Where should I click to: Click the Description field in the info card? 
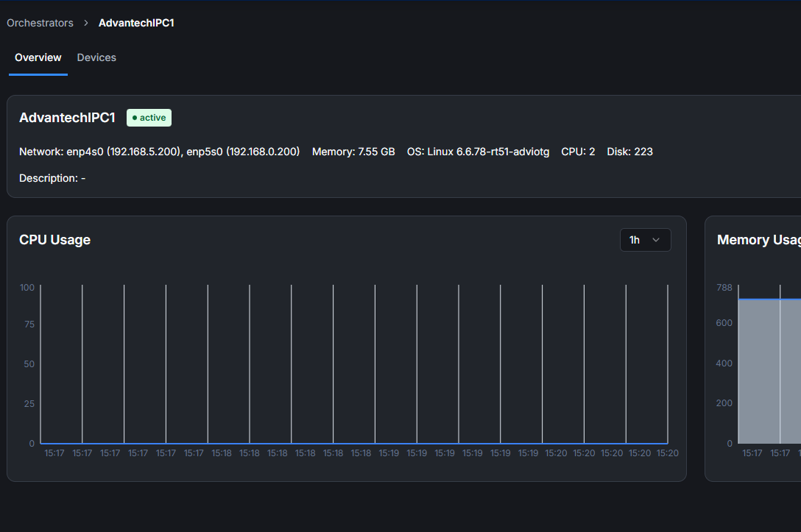tap(52, 178)
